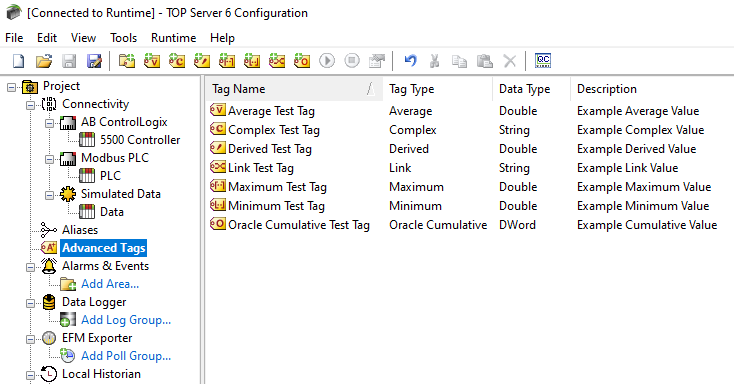Open the Help menu
Image resolution: width=734 pixels, height=384 pixels.
[x=222, y=38]
